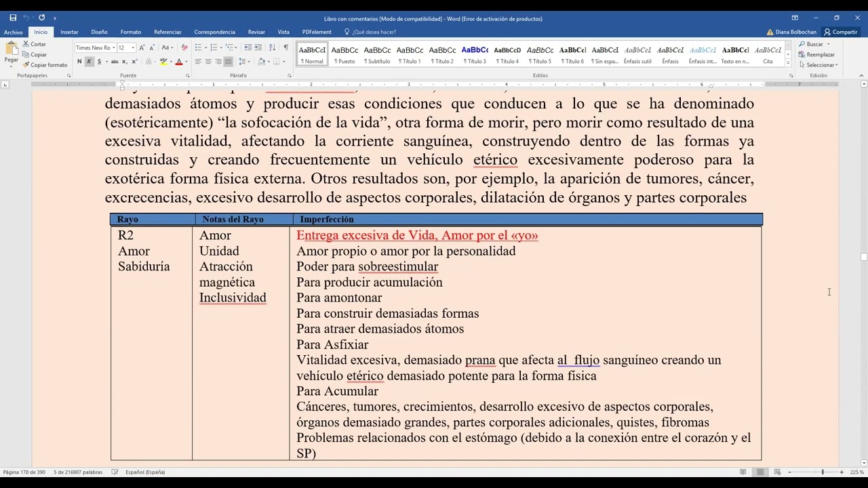Click the paragraph shading paint bucket

262,62
